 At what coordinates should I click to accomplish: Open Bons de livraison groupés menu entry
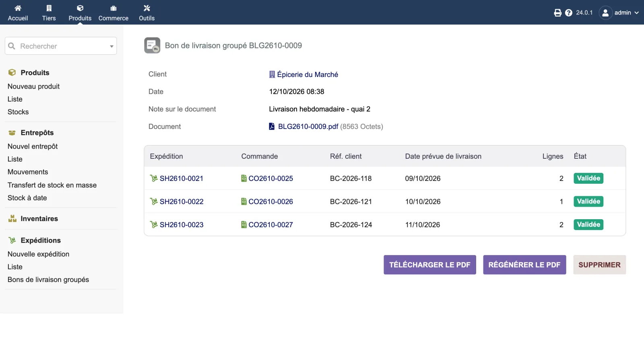coord(48,280)
